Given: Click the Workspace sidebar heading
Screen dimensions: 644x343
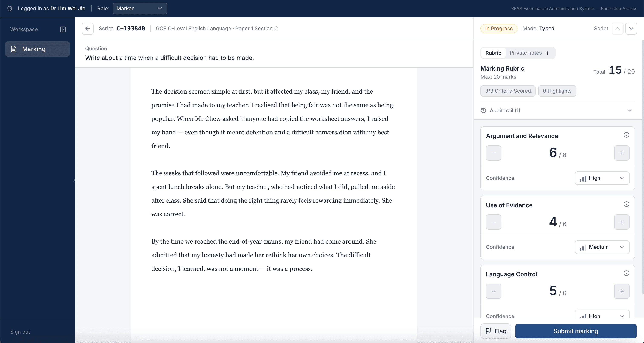Looking at the screenshot, I should (24, 29).
